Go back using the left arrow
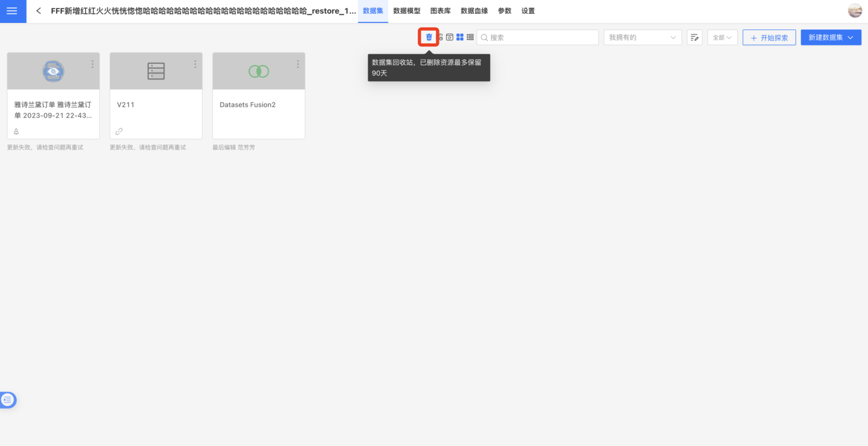 39,11
